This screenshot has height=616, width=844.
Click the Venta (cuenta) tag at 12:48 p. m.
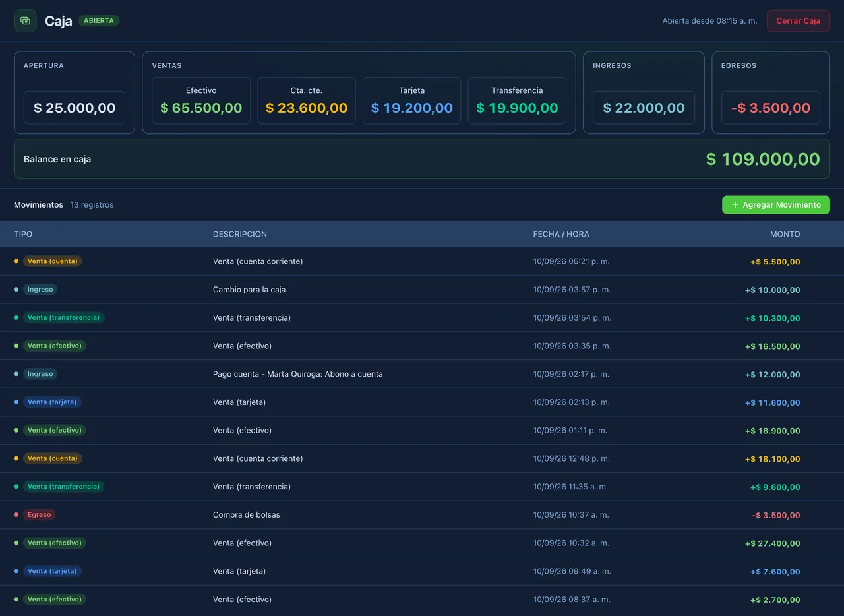[52, 458]
